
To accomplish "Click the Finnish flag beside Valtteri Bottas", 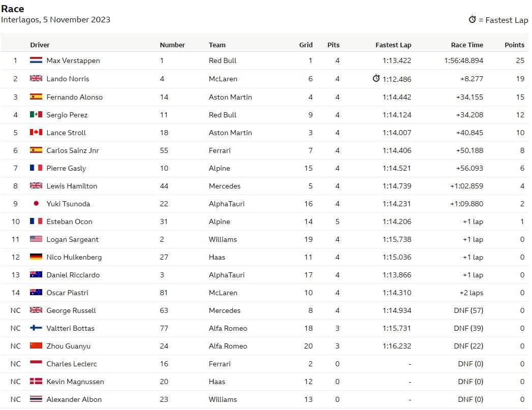I will (x=36, y=328).
